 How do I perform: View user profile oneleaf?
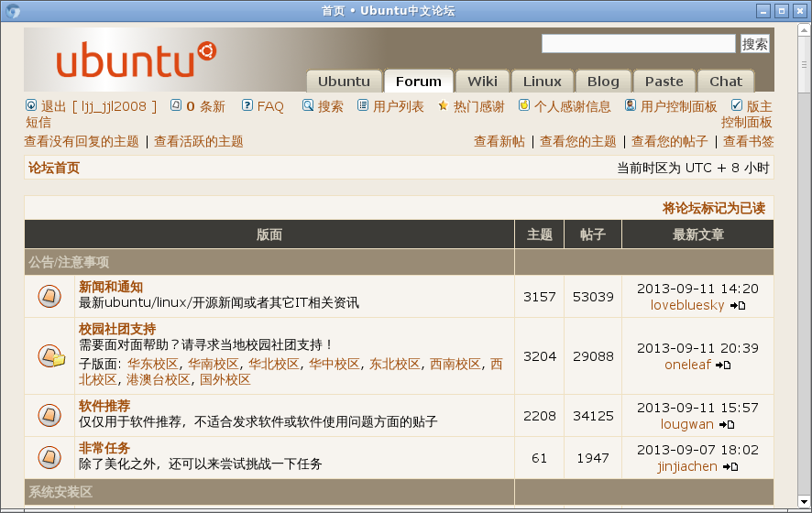point(687,365)
